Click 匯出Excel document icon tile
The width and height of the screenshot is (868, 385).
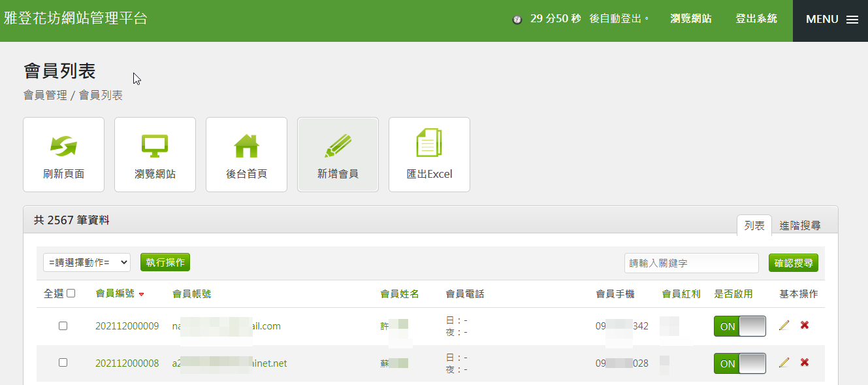(429, 155)
